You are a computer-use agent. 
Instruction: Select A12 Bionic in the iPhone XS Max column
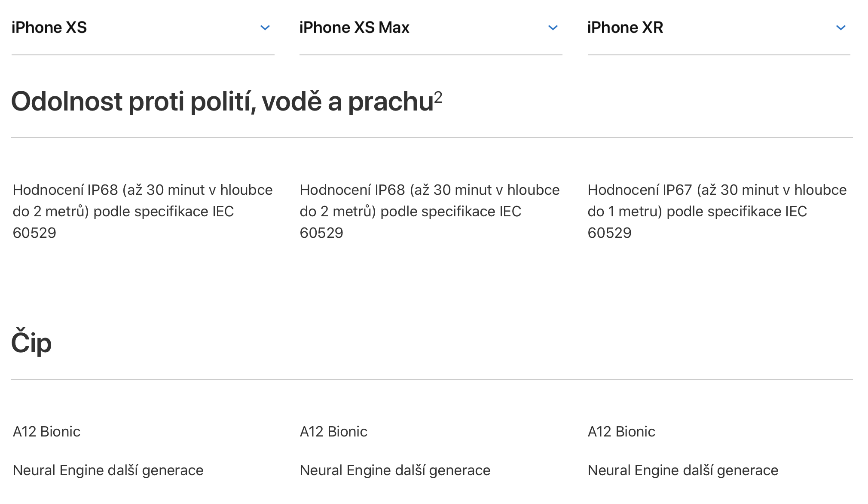click(333, 431)
